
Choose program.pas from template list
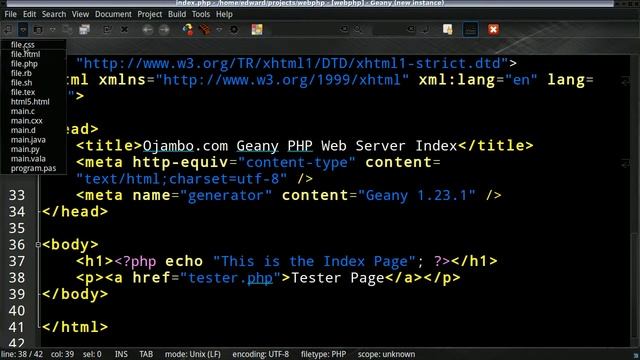tap(33, 168)
